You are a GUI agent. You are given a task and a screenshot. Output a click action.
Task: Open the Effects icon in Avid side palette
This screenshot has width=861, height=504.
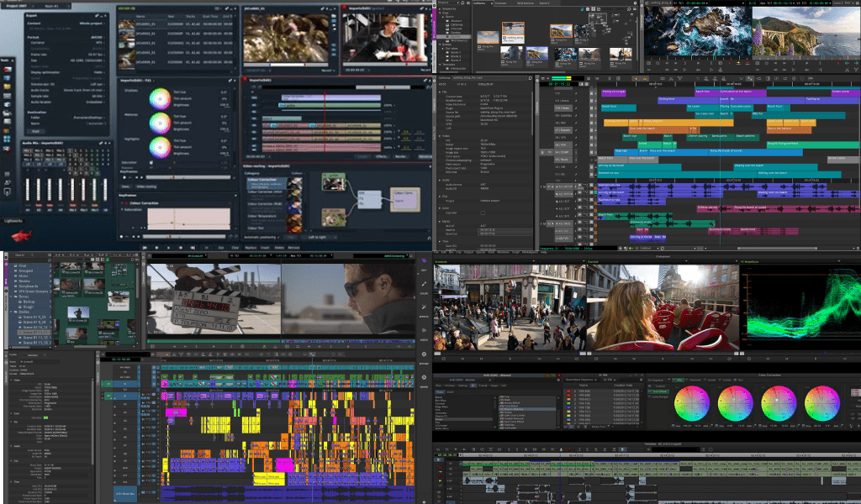pyautogui.click(x=424, y=307)
